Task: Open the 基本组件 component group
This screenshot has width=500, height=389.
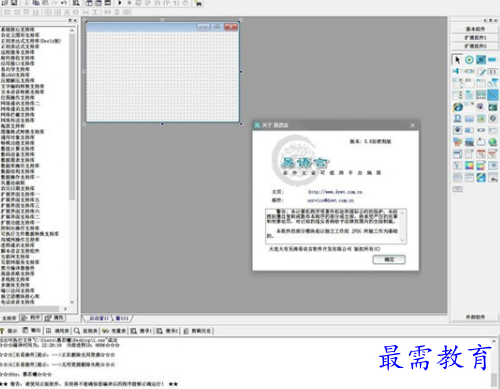Action: (475, 29)
